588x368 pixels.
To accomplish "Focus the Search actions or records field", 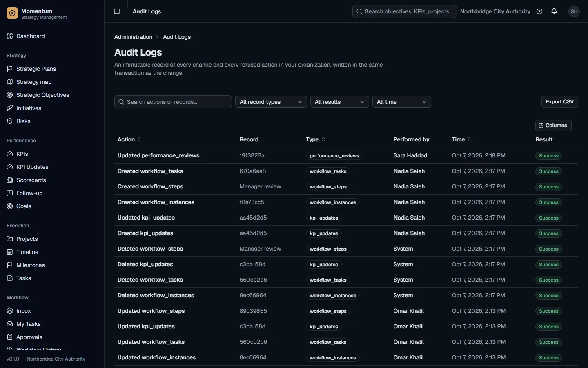I will coord(173,102).
